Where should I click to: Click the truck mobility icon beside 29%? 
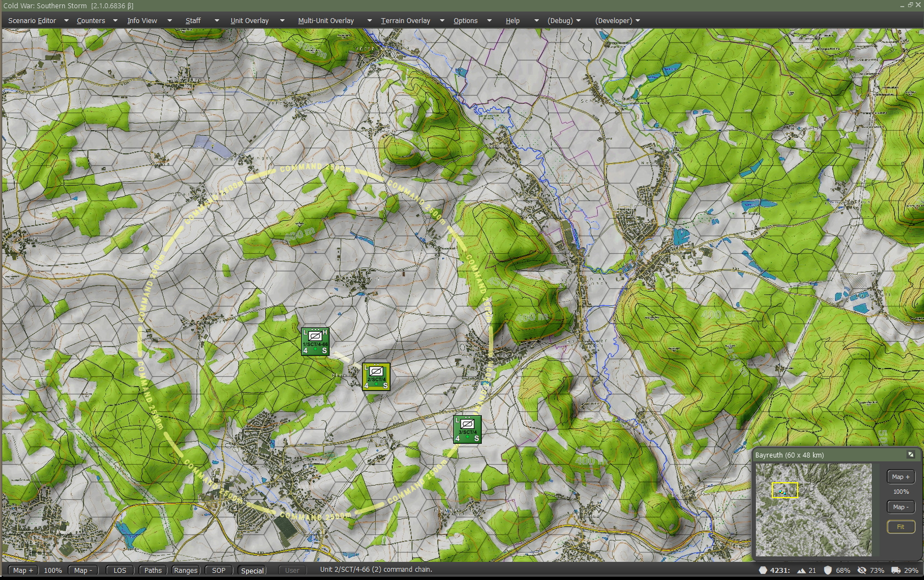point(895,570)
